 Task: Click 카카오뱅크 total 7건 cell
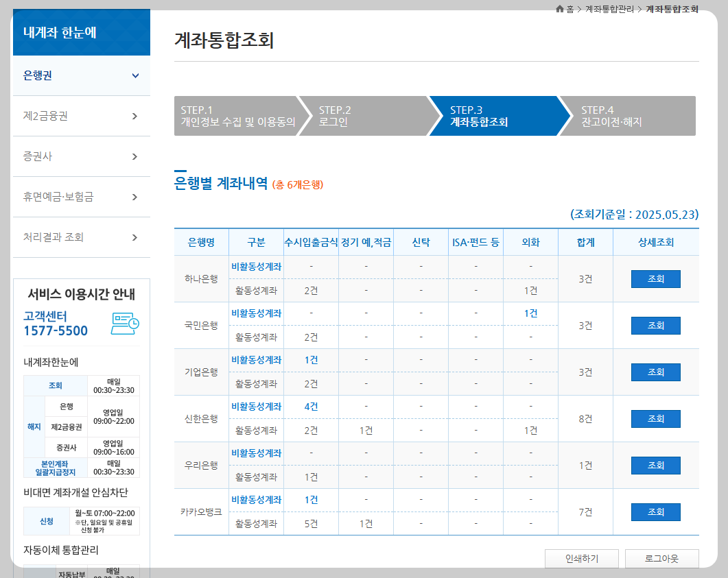pos(585,512)
